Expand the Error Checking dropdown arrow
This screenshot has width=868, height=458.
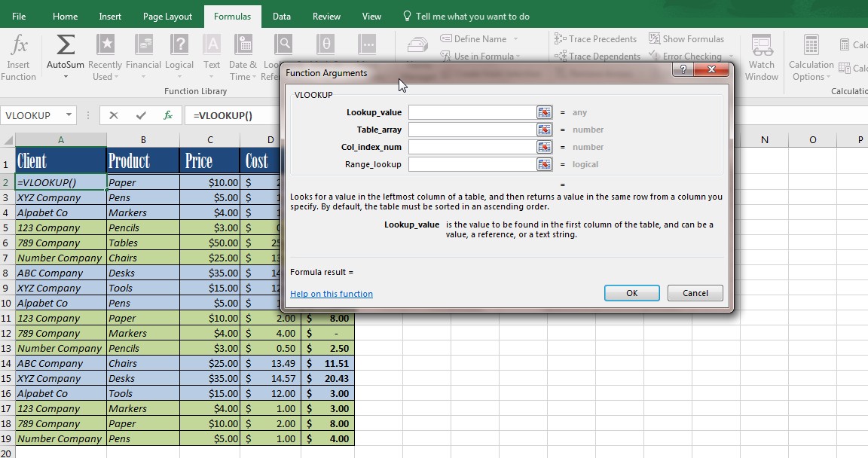731,56
